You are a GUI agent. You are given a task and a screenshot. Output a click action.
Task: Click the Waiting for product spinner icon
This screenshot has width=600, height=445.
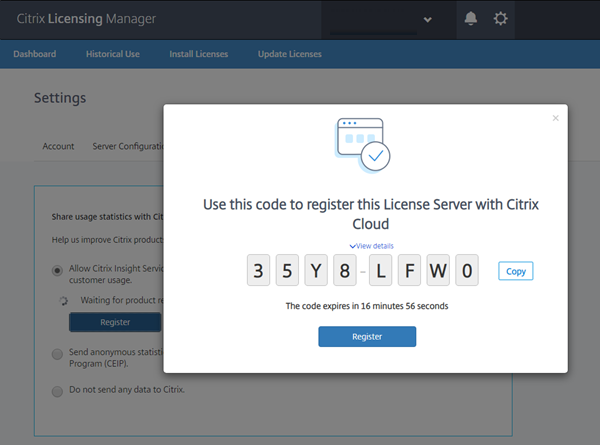click(x=64, y=301)
